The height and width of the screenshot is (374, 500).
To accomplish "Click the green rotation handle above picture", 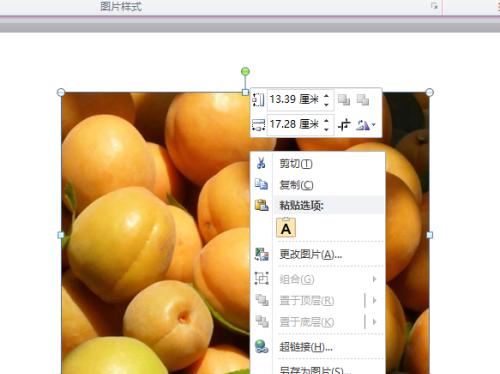I will (245, 71).
